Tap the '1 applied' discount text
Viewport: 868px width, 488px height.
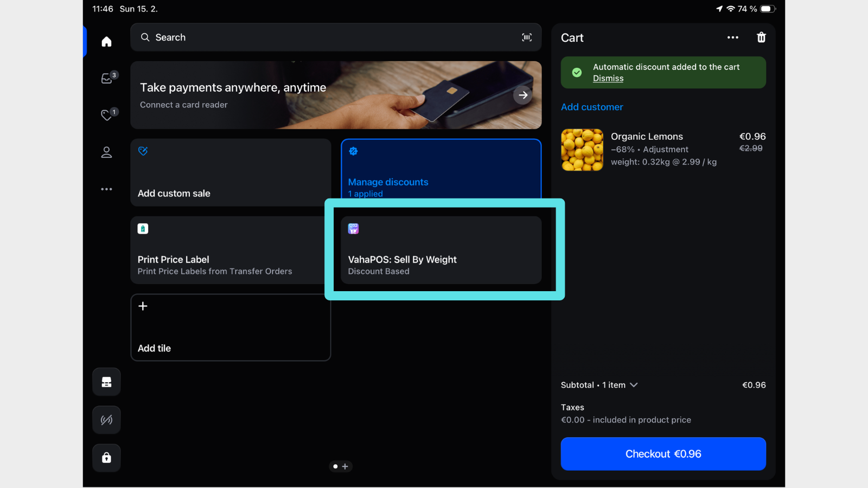click(366, 194)
